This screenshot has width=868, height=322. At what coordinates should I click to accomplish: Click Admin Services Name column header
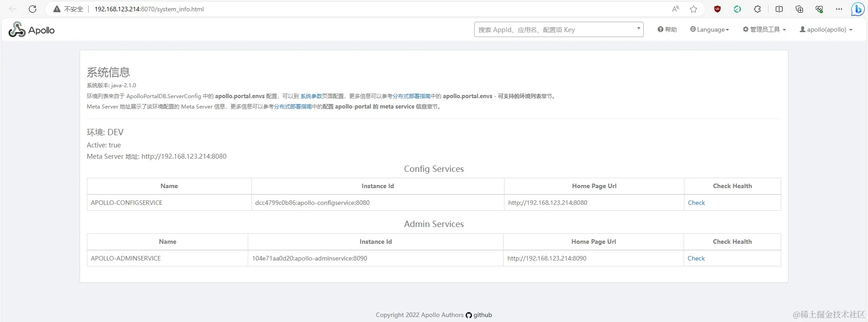[x=167, y=241]
